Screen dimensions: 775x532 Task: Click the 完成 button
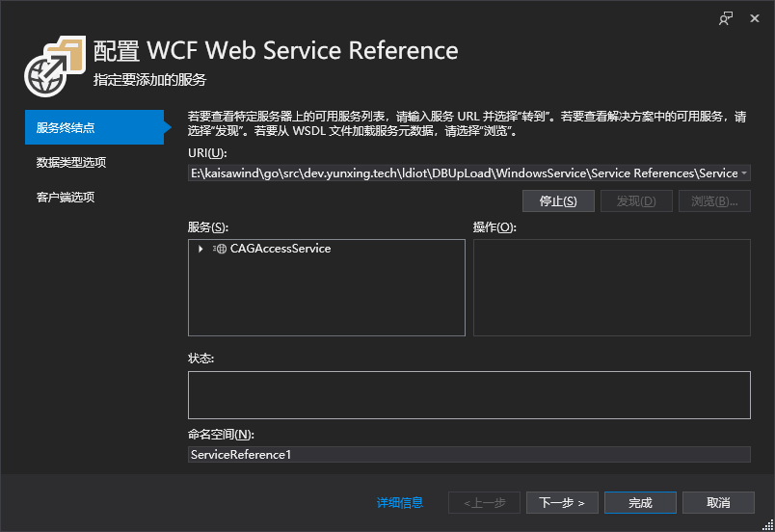(x=641, y=503)
